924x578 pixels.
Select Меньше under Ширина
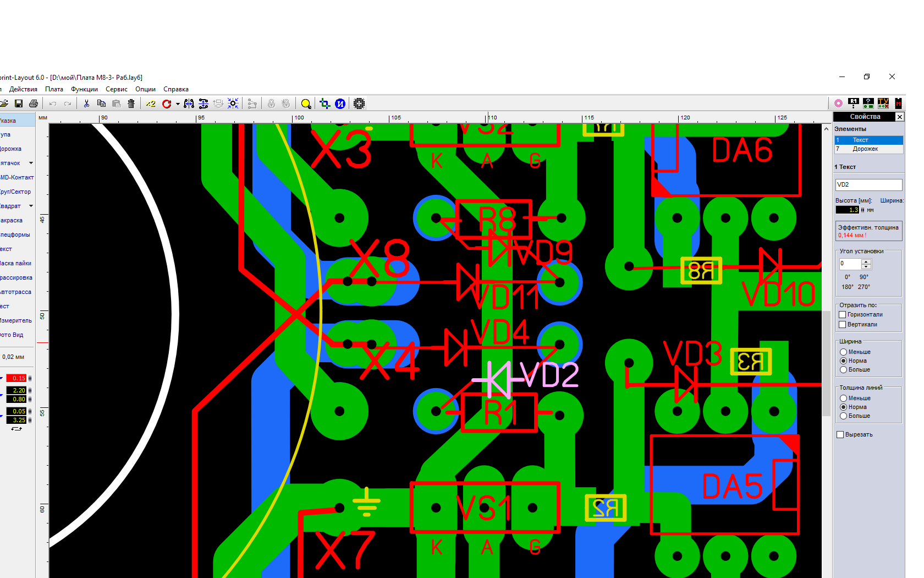click(843, 352)
